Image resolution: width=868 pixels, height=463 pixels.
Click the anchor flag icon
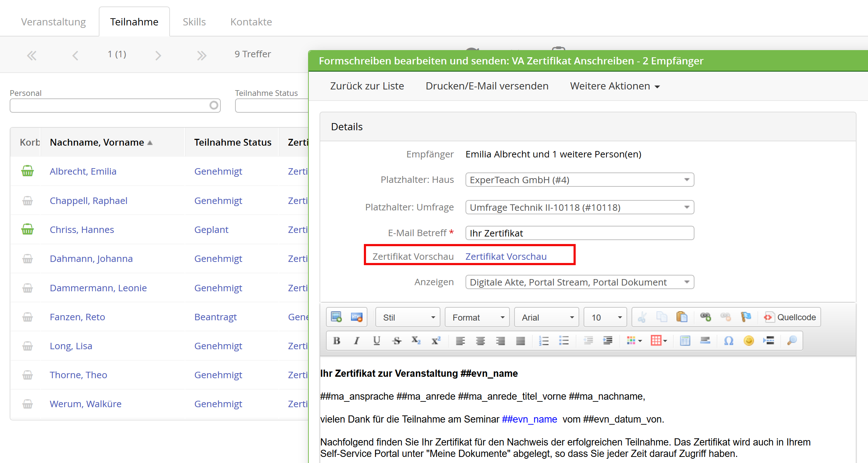point(746,317)
